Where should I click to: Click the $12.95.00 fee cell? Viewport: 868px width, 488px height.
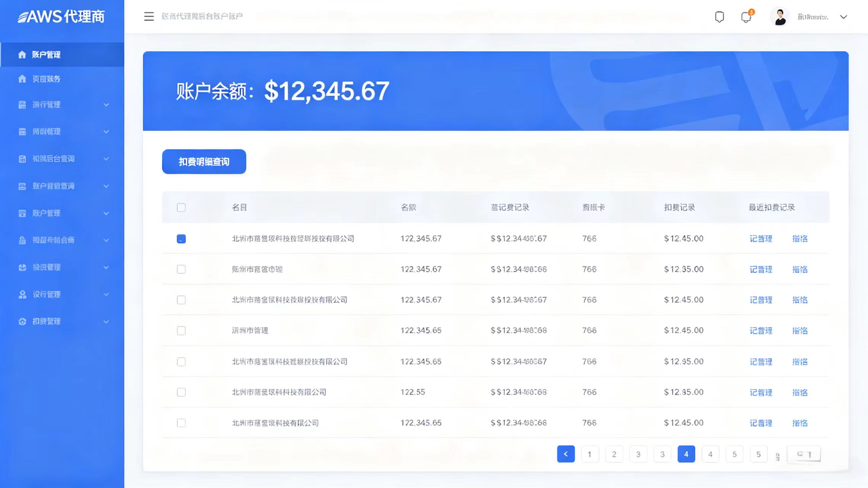click(684, 361)
